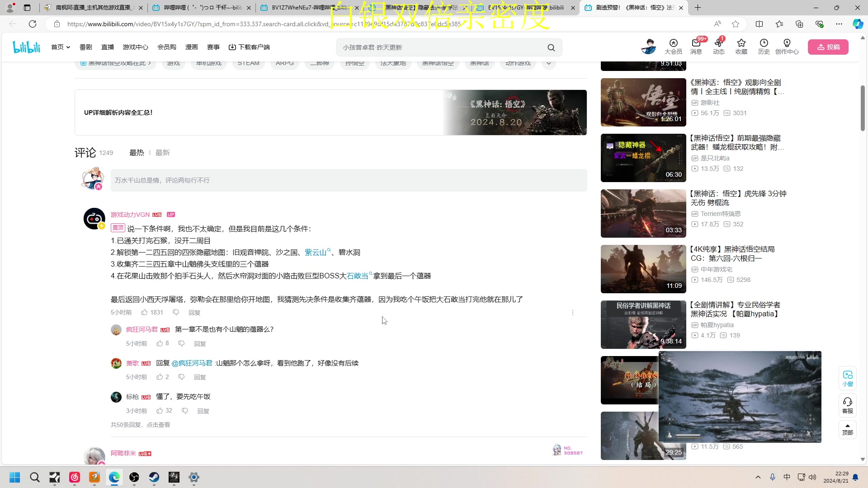Viewport: 868px width, 488px height.
Task: Switch to the BV1Z7WheNEu7 browser tab
Action: point(310,8)
